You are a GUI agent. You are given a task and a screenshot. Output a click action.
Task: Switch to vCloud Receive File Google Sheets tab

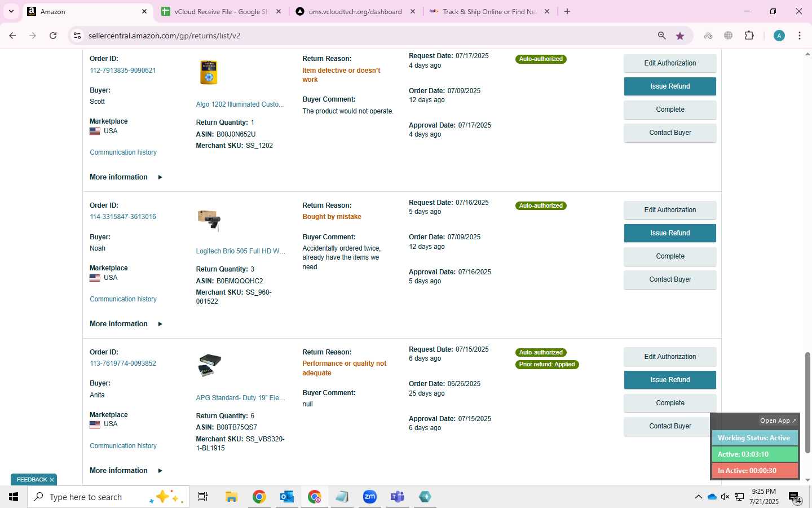point(221,11)
